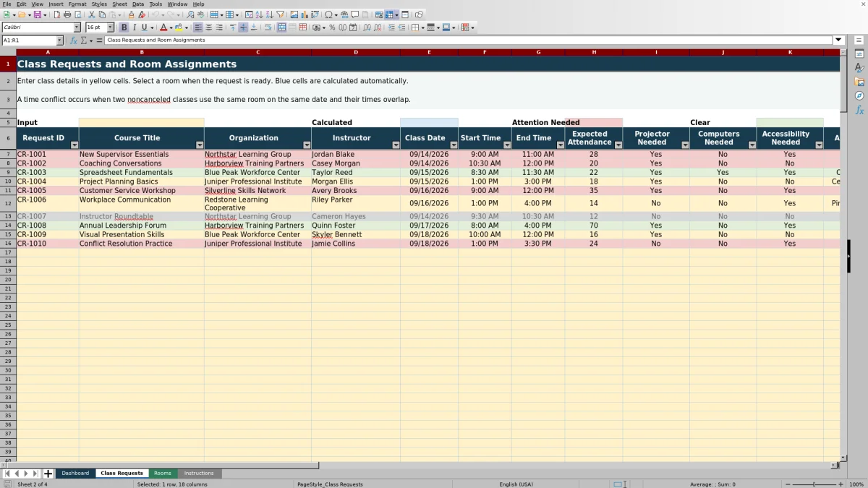The height and width of the screenshot is (488, 868).
Task: Switch to the Instructions sheet tab
Action: (199, 474)
